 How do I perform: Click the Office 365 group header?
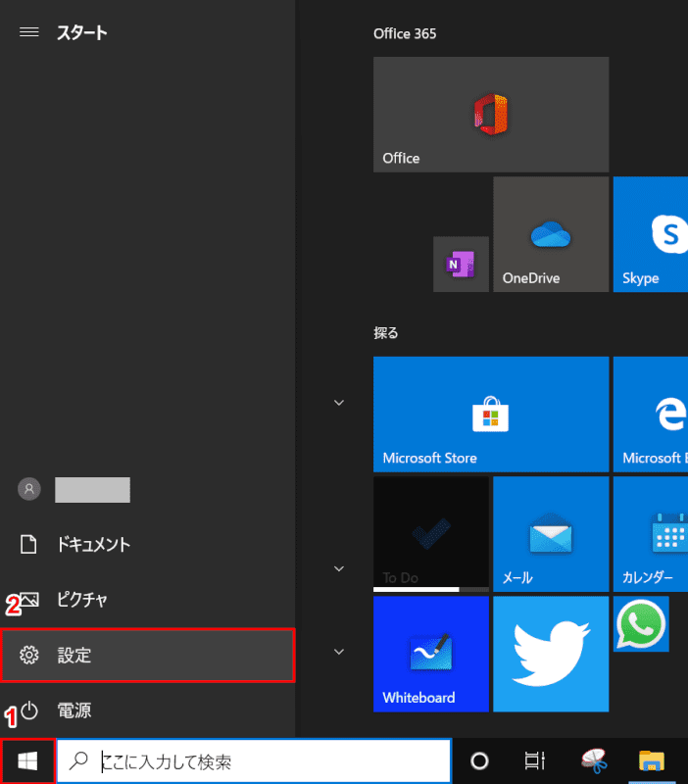coord(405,33)
